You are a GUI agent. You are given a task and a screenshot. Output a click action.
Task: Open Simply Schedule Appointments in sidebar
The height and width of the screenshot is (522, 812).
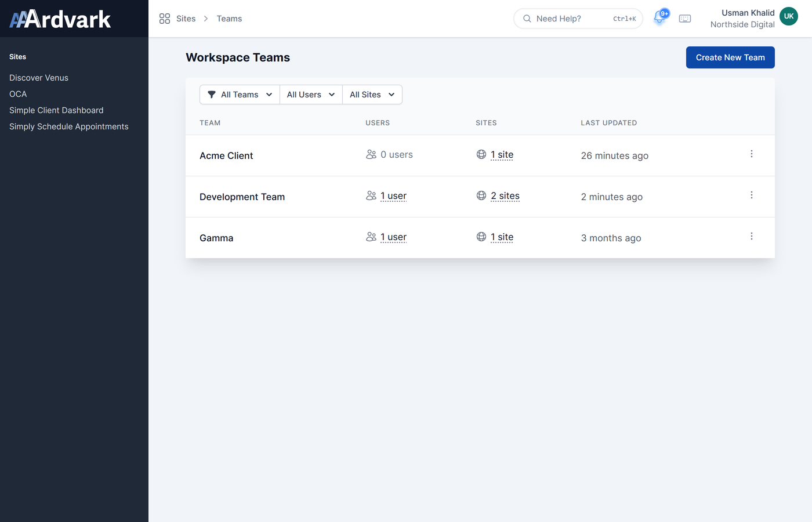[x=69, y=126]
